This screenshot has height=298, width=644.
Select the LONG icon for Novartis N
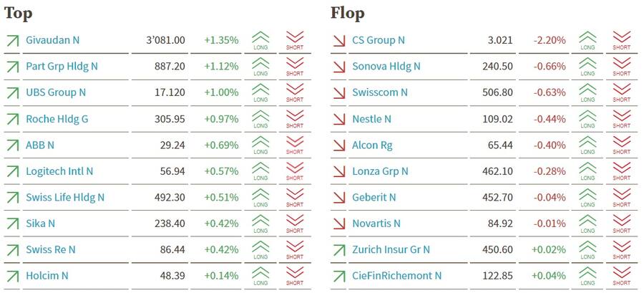click(x=587, y=223)
